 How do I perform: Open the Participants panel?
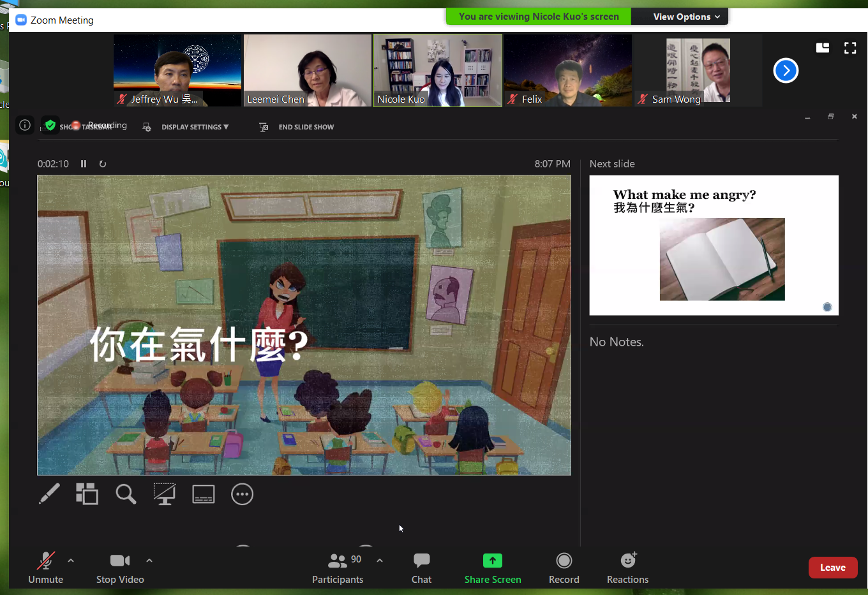click(x=338, y=567)
